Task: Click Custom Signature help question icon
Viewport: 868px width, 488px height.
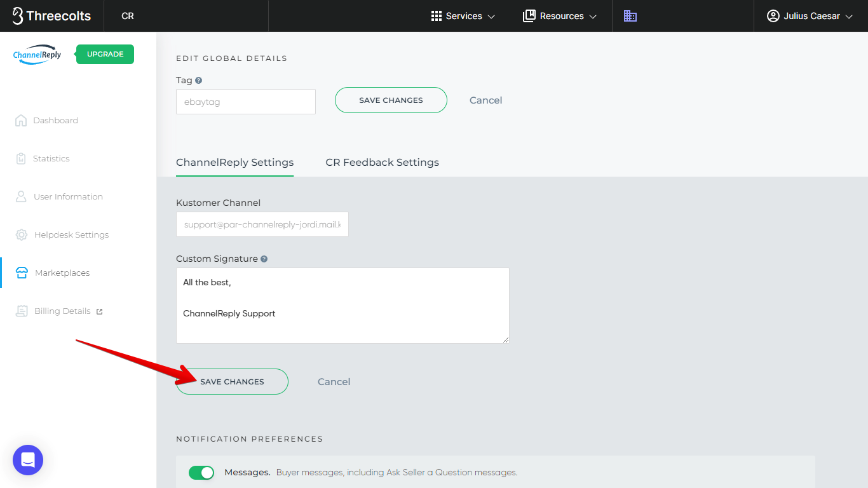Action: coord(264,259)
